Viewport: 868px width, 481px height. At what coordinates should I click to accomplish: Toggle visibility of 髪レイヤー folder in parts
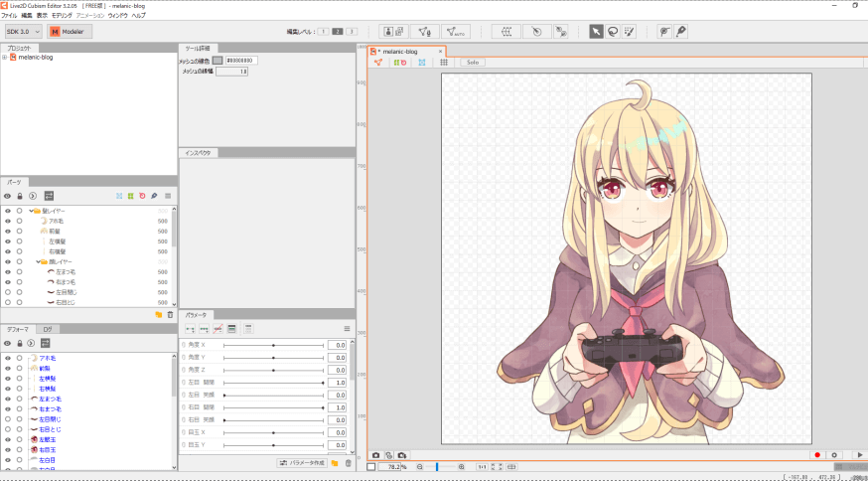pos(8,211)
